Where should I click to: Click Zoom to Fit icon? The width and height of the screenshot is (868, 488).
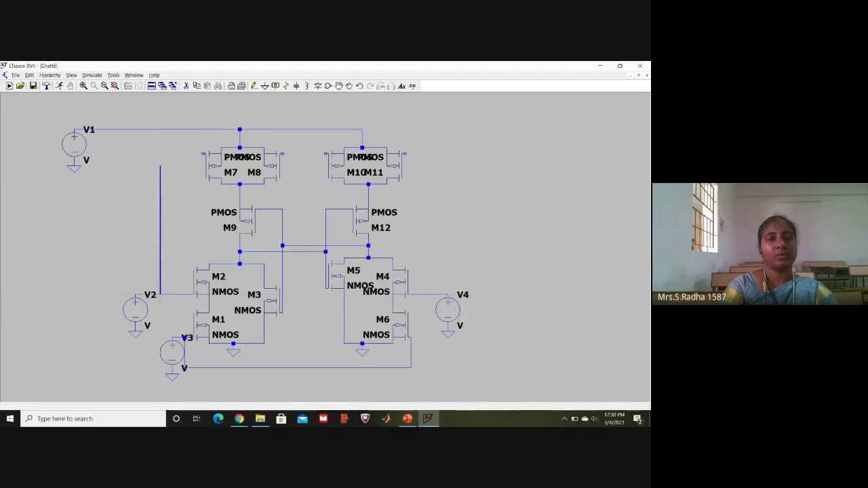coord(115,86)
